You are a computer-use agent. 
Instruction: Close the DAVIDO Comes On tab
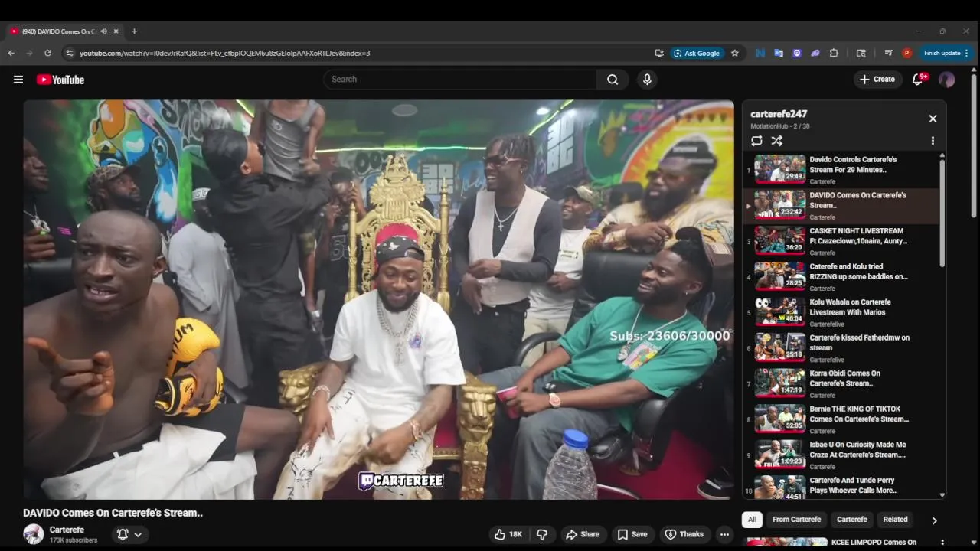(116, 31)
